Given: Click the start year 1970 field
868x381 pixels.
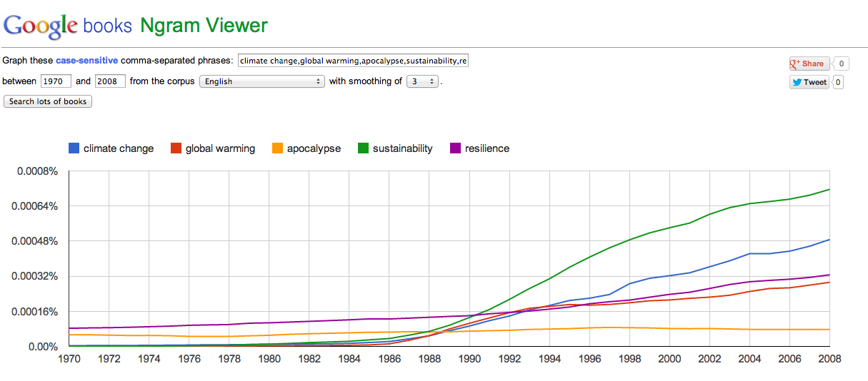Looking at the screenshot, I should coord(56,81).
